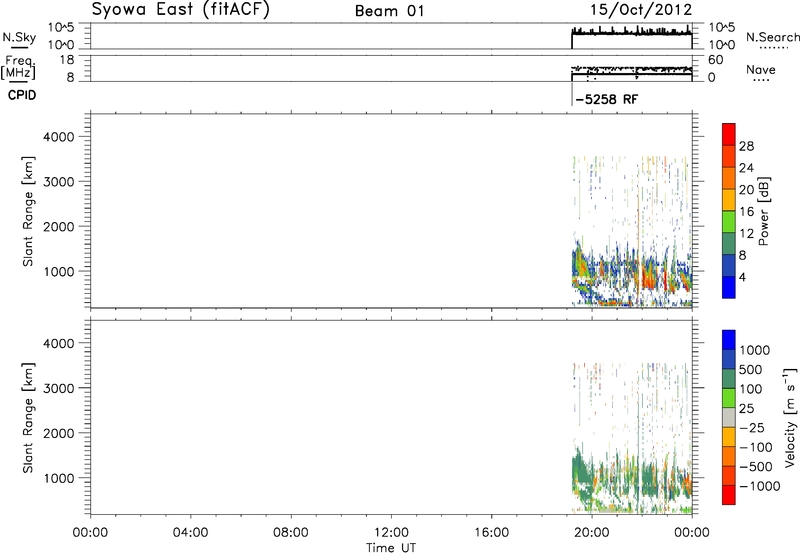Click the '28' tick on Power colorbar
Viewport: 800px width, 554px height.
pos(746,146)
